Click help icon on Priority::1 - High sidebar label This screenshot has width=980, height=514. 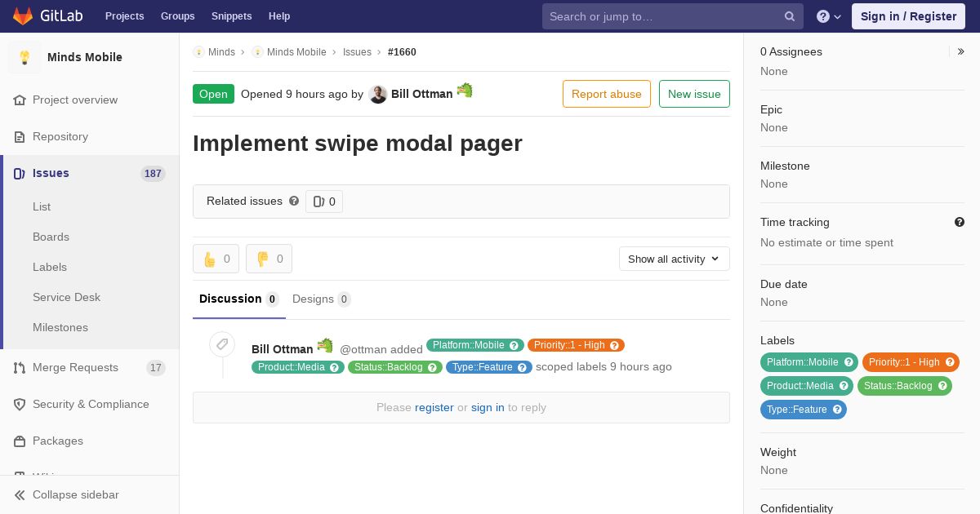pyautogui.click(x=950, y=362)
